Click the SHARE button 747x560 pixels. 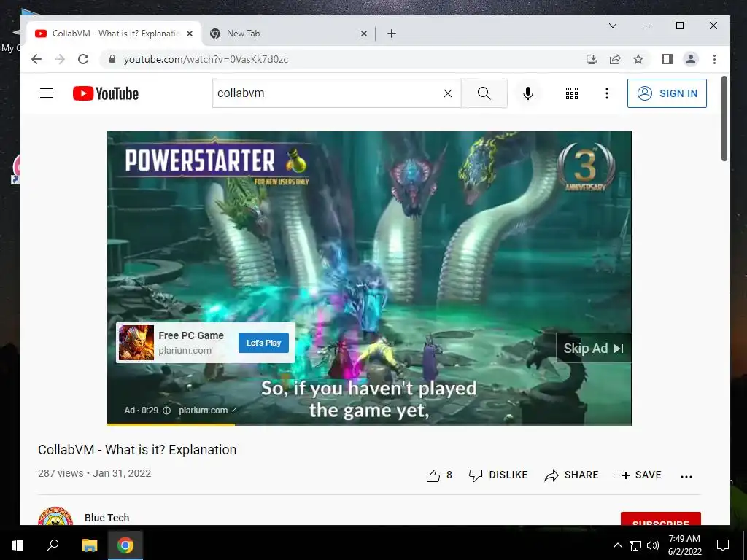571,475
